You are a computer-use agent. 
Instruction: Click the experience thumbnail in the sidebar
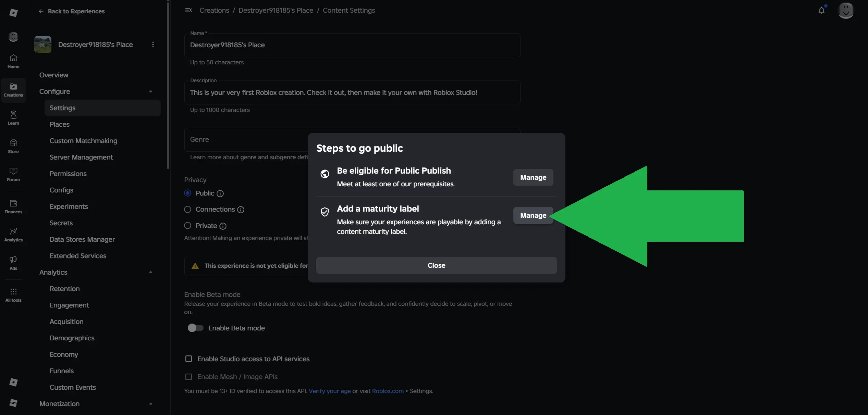(x=43, y=45)
